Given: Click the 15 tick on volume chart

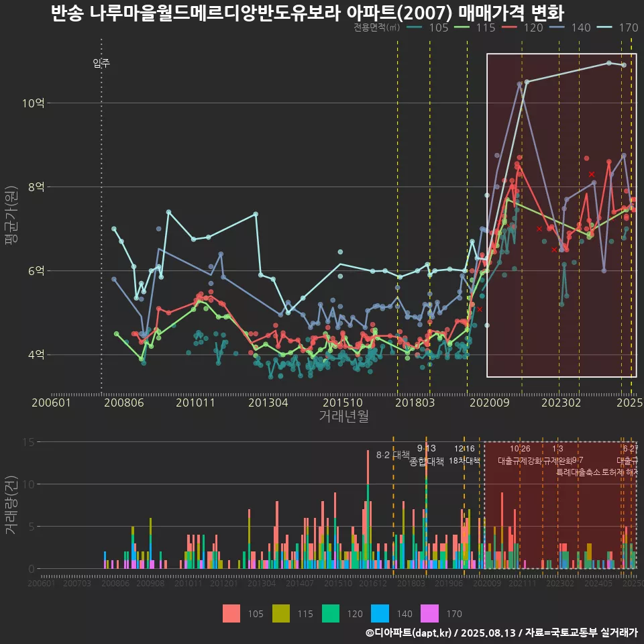Looking at the screenshot, I should click(x=29, y=442).
